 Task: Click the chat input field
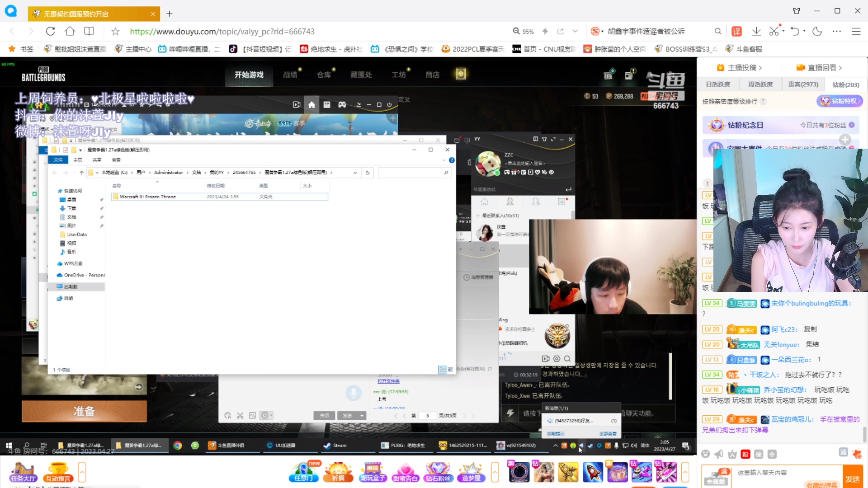coord(788,473)
